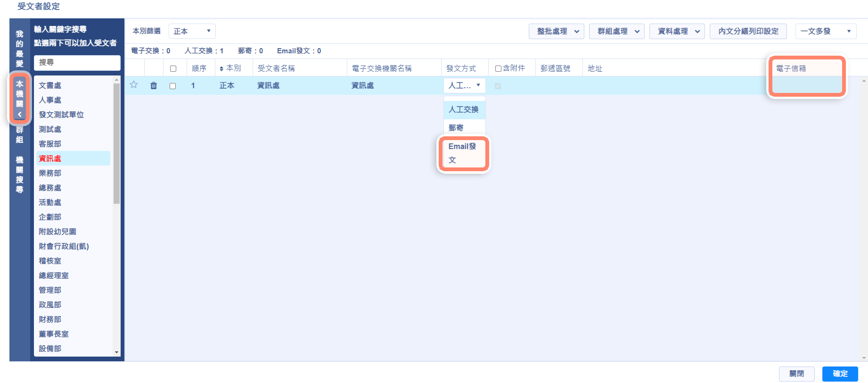This screenshot has height=383, width=868.
Task: Toggle the 含附件 header checkbox
Action: [498, 69]
